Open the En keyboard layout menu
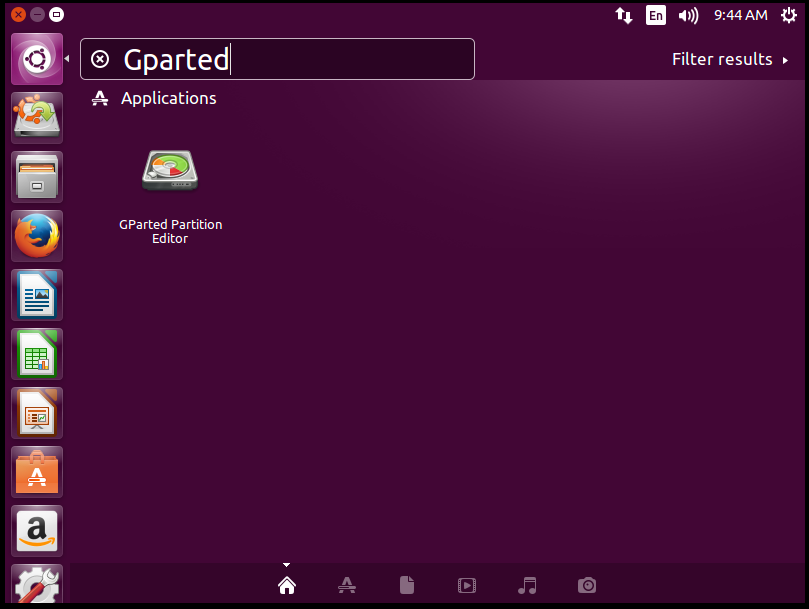 [x=656, y=15]
